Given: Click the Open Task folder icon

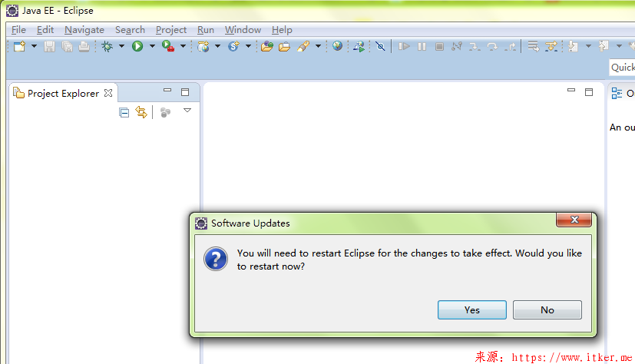Looking at the screenshot, I should (x=285, y=47).
